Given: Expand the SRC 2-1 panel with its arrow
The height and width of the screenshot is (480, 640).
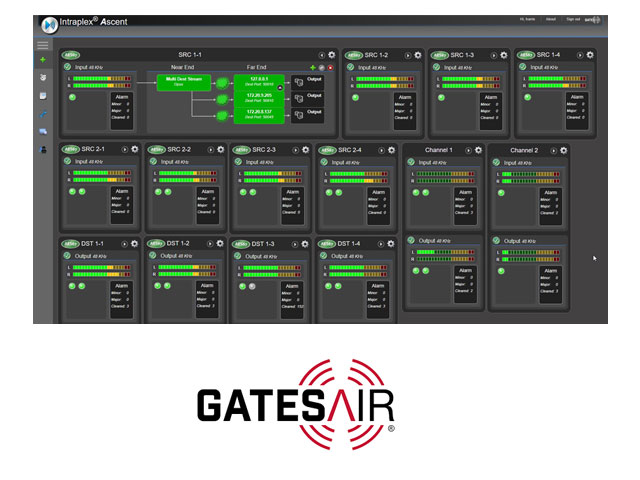Looking at the screenshot, I should [125, 150].
